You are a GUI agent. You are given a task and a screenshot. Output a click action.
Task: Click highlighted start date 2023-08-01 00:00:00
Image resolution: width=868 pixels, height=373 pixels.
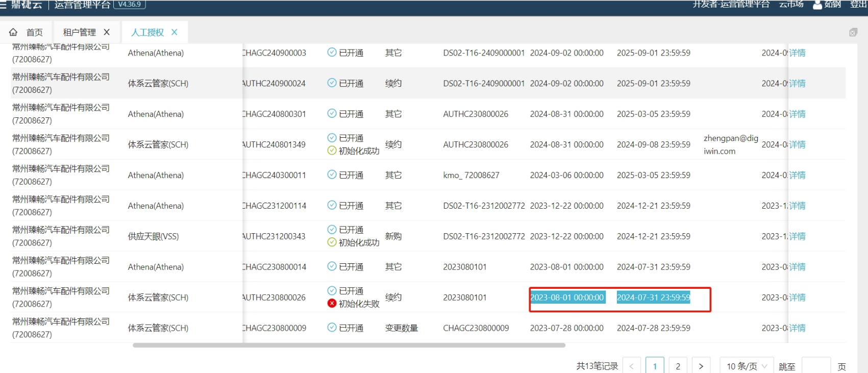(x=567, y=297)
